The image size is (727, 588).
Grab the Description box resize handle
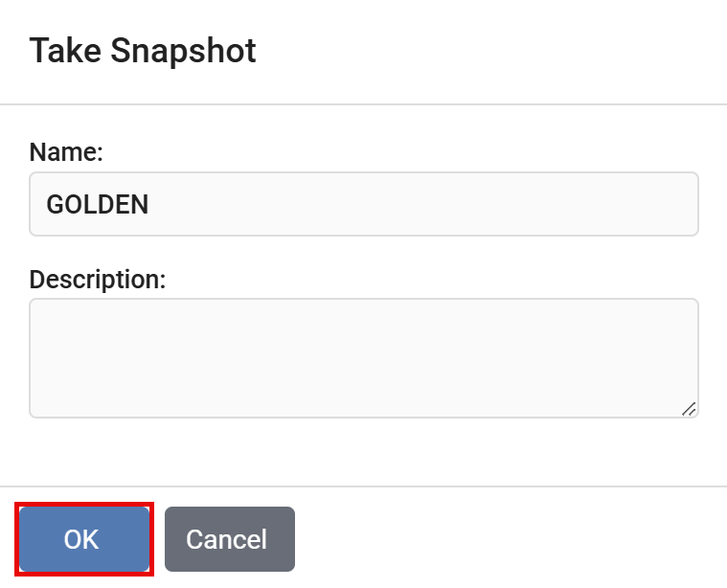[689, 409]
